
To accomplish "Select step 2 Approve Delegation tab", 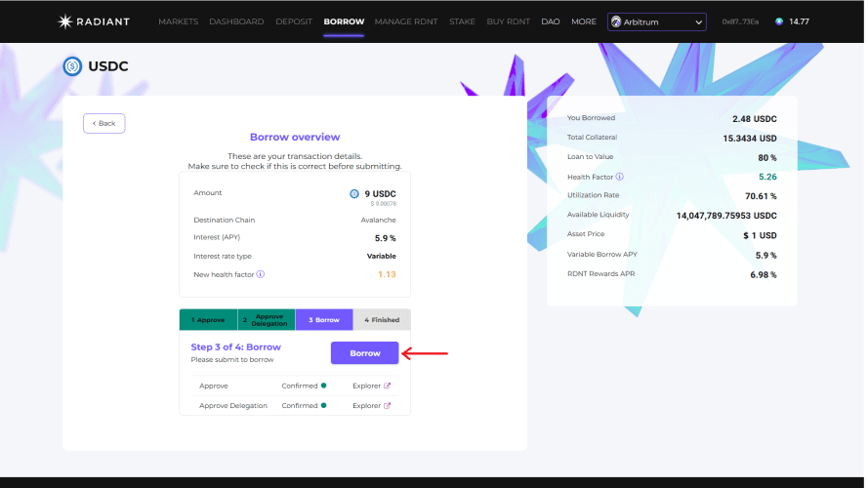I will [267, 320].
